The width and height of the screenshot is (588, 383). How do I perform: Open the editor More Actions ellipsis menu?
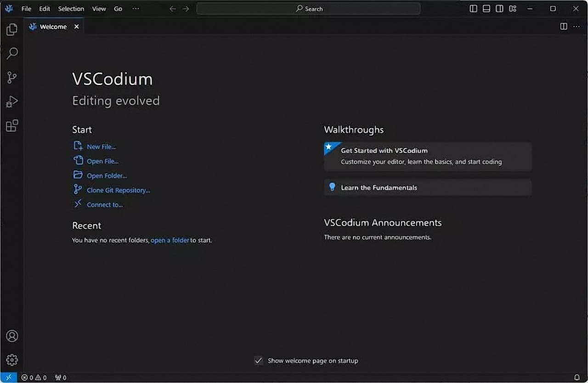click(577, 27)
